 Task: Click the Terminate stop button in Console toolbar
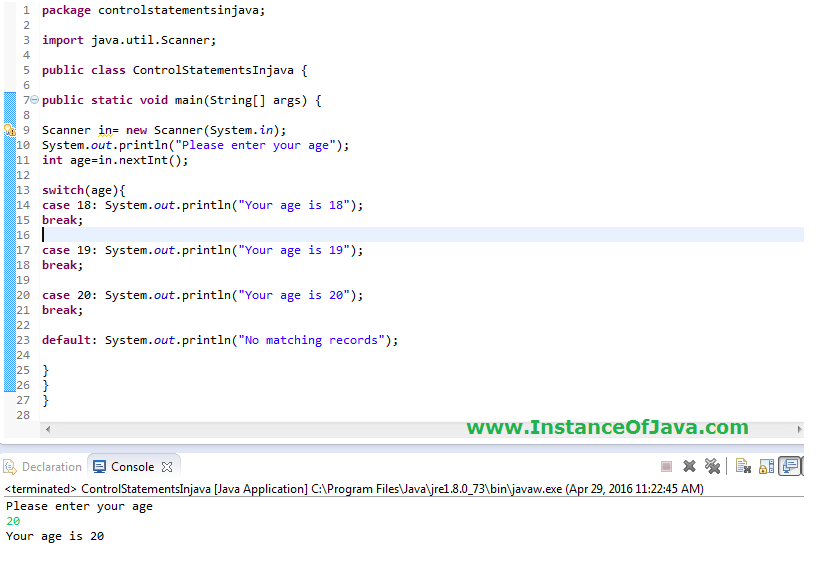666,466
